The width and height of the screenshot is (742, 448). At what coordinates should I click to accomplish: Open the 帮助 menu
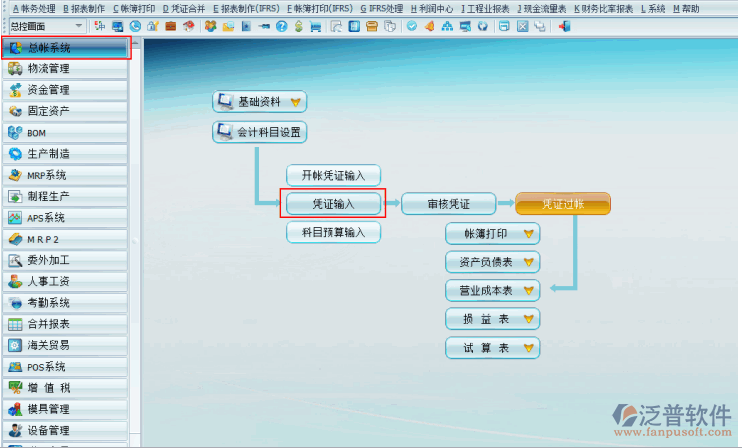pyautogui.click(x=686, y=8)
